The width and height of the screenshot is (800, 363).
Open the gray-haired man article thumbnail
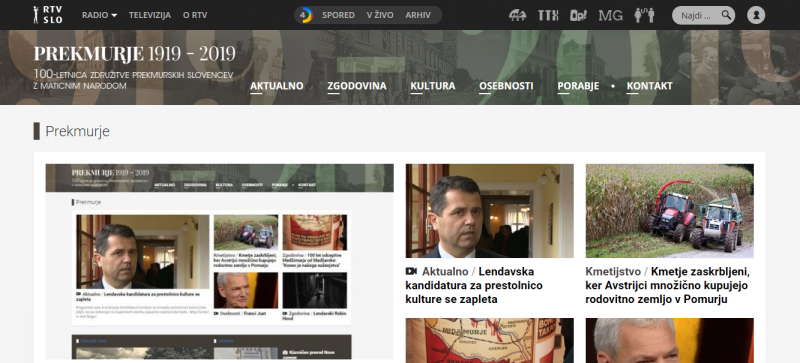coord(669,341)
